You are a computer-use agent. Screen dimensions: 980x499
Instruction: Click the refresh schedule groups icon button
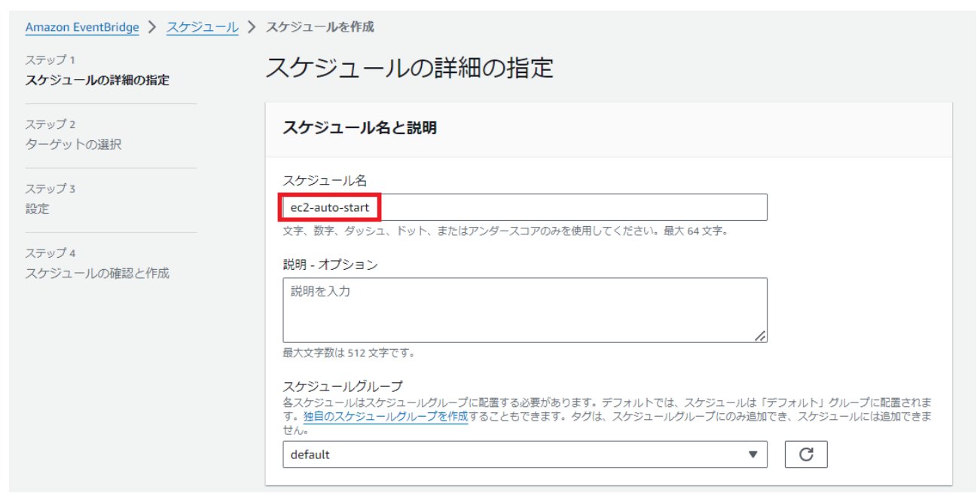(x=806, y=455)
